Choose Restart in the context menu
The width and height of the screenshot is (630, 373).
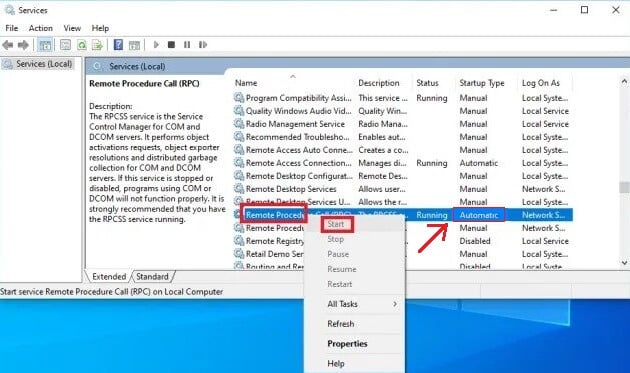tap(340, 284)
